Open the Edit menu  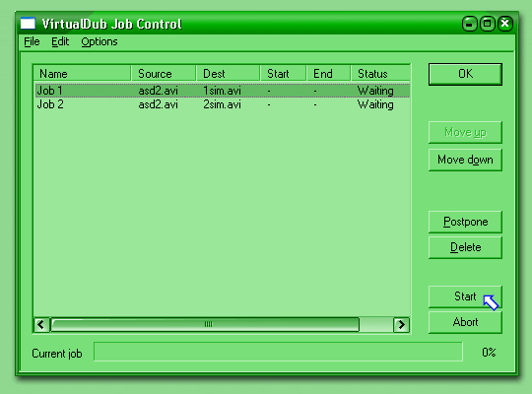[60, 41]
